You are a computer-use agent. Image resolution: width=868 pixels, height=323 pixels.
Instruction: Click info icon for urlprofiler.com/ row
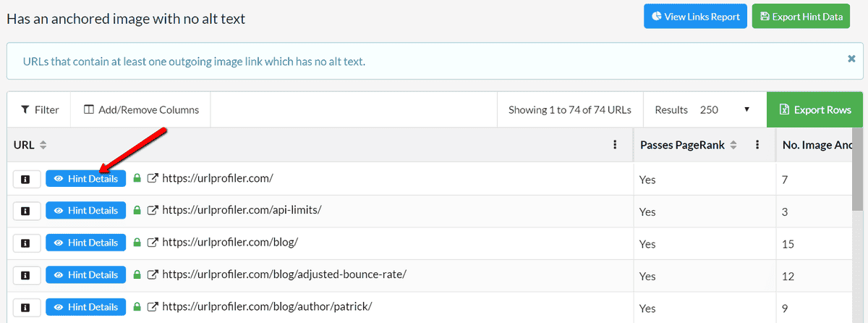coord(26,179)
